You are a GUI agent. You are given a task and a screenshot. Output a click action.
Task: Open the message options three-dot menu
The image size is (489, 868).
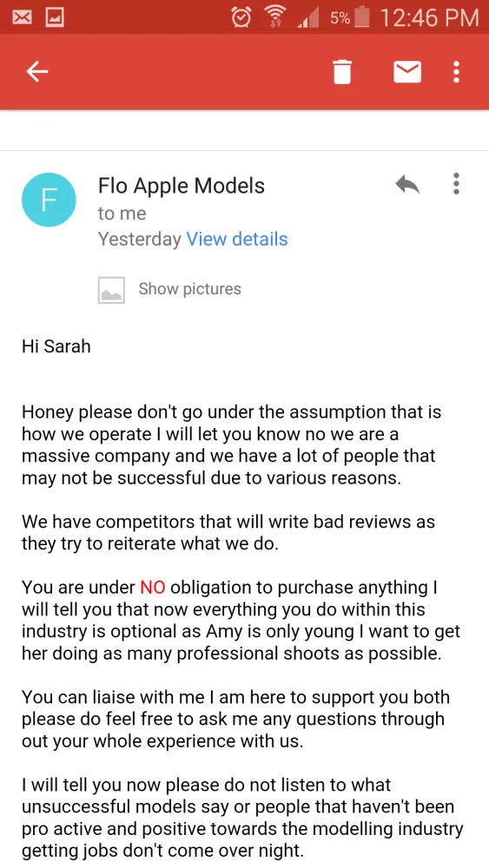456,184
